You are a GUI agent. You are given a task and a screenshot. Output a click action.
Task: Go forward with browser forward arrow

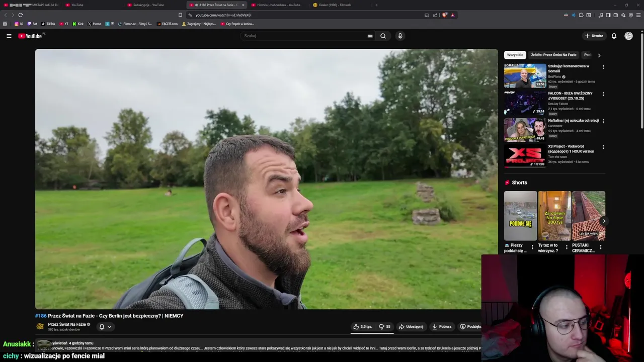click(13, 15)
